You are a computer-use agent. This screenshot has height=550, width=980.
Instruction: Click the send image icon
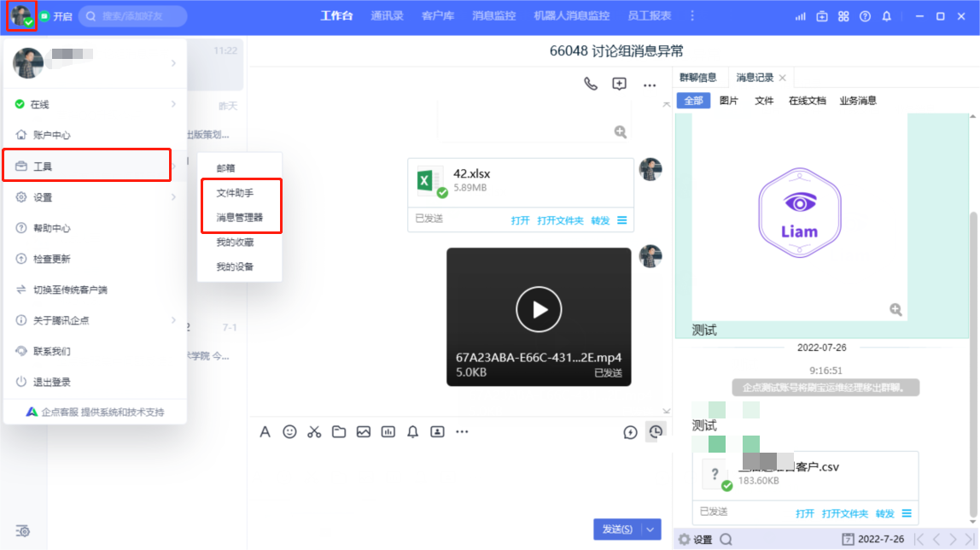[364, 432]
